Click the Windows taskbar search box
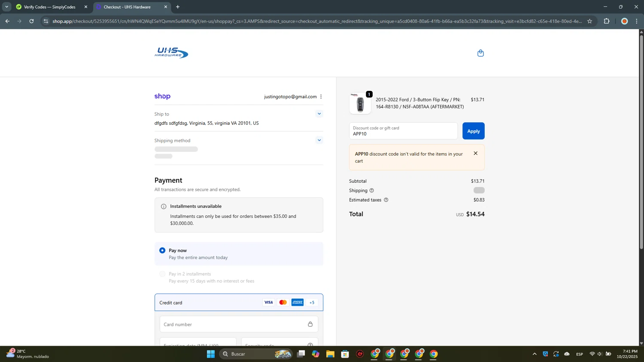 [x=256, y=354]
